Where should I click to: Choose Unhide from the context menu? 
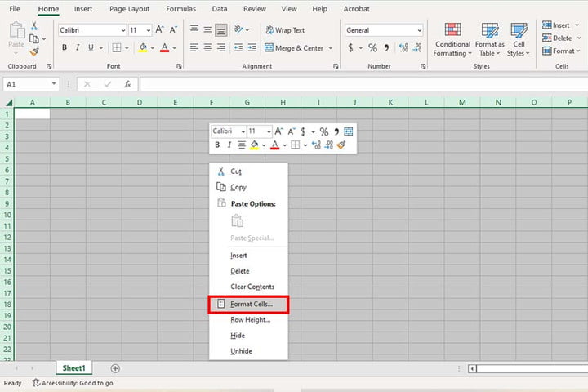(248, 351)
